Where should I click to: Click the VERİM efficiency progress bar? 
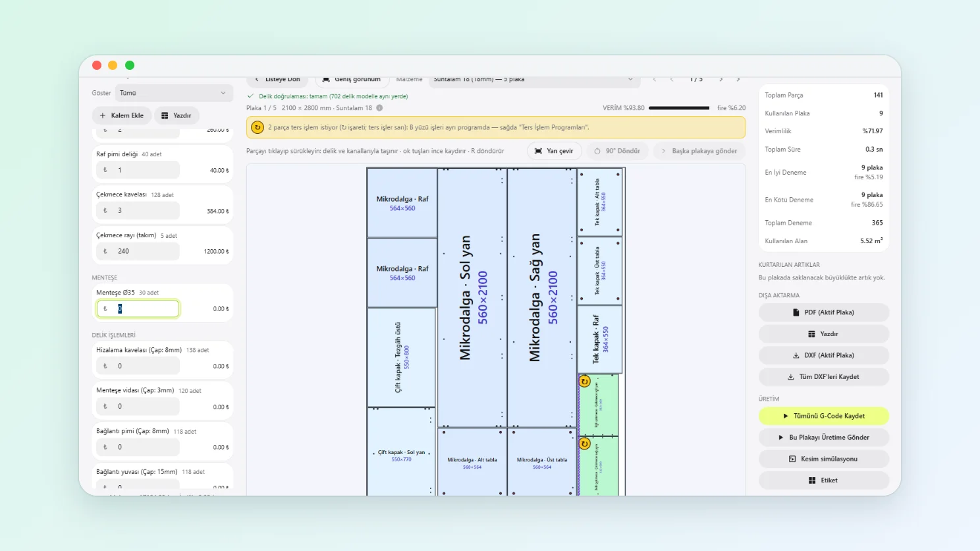coord(679,108)
